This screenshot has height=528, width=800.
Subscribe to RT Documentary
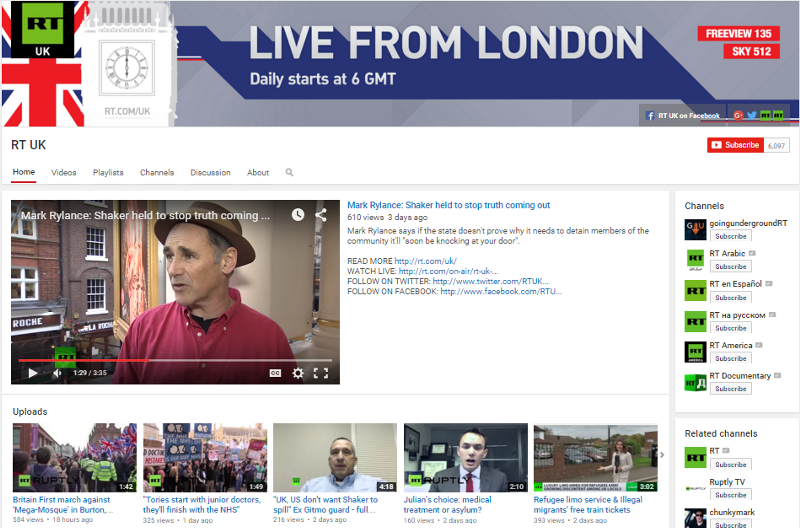pyautogui.click(x=731, y=389)
